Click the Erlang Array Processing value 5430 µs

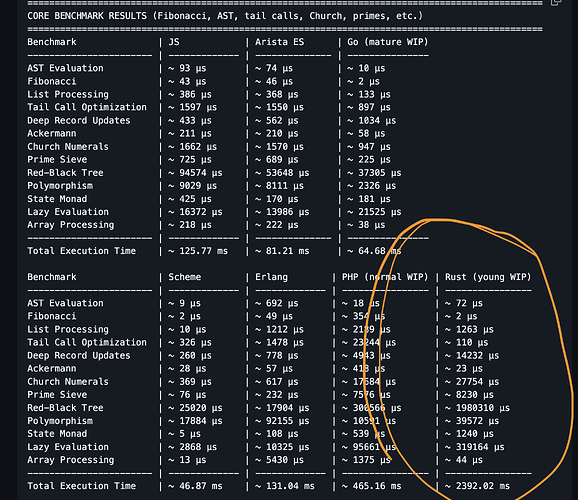point(279,460)
